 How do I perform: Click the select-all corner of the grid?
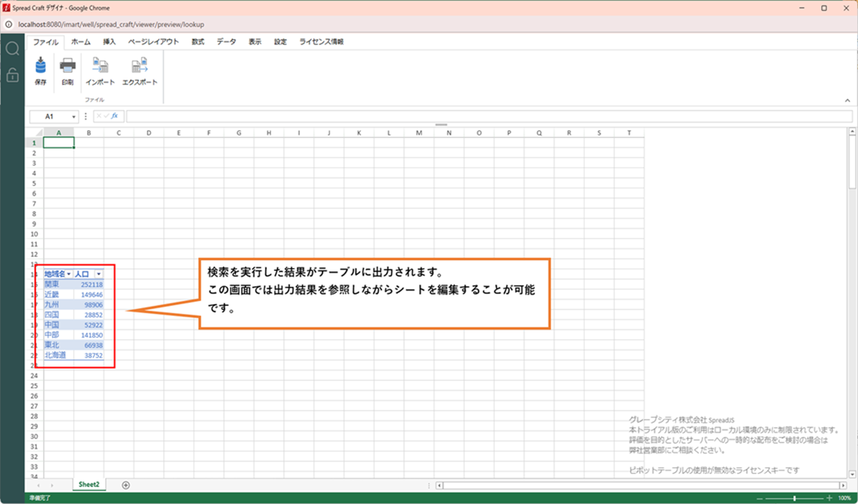[34, 133]
